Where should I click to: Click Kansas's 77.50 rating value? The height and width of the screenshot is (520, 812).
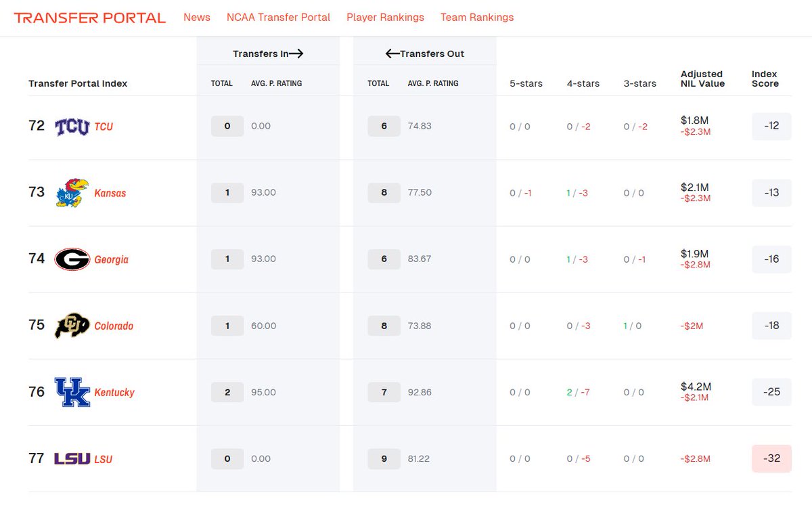(420, 192)
